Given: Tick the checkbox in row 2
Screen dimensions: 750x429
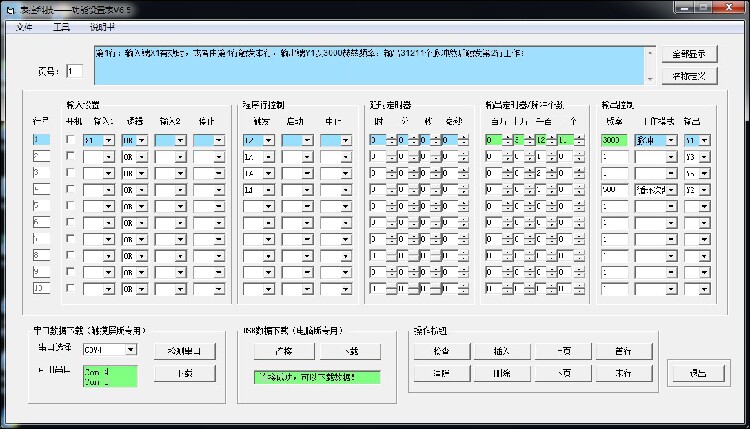Looking at the screenshot, I should [x=70, y=155].
